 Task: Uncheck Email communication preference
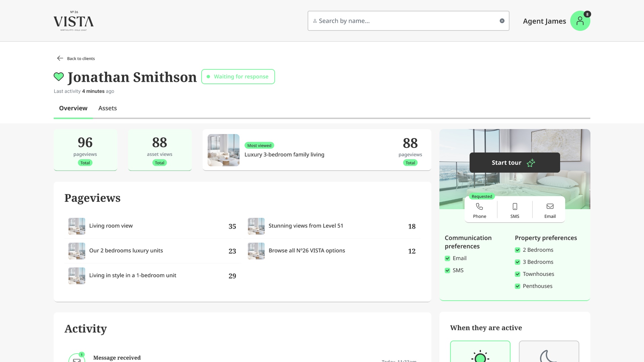click(x=447, y=258)
